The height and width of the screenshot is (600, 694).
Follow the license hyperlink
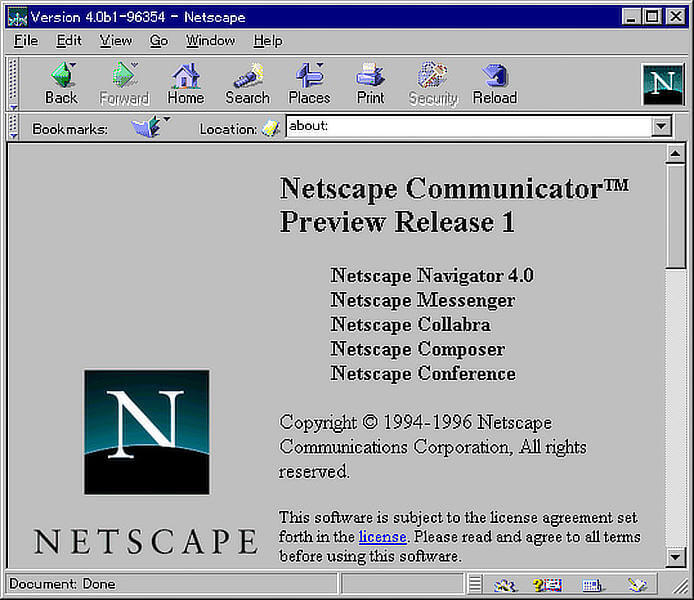pos(382,537)
